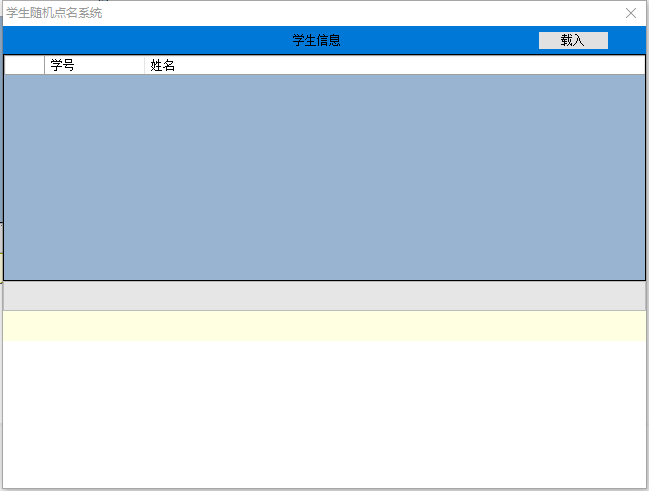Click the blank row-selector header cell before 学号
Viewport: 649px width, 491px height.
[24, 65]
